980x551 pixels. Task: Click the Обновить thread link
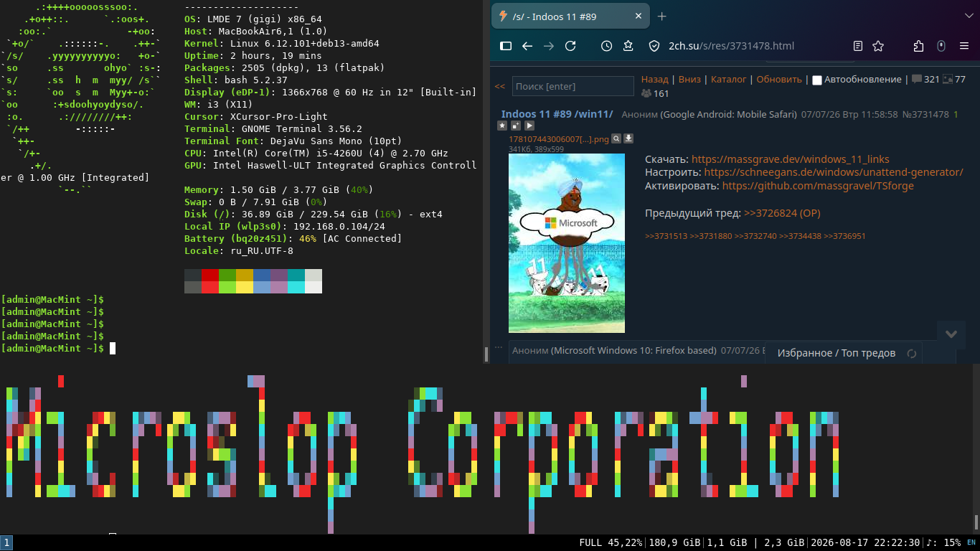click(779, 79)
